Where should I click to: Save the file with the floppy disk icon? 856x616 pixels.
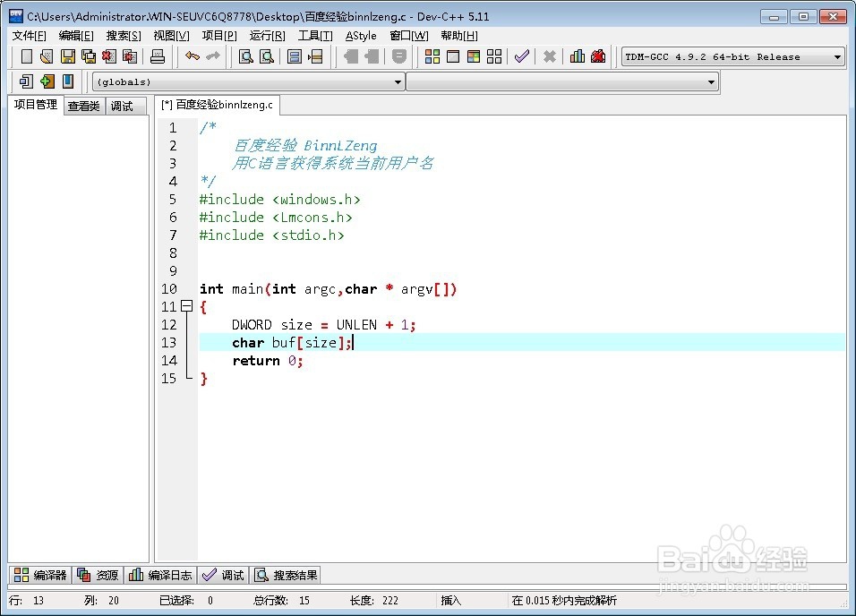[68, 56]
